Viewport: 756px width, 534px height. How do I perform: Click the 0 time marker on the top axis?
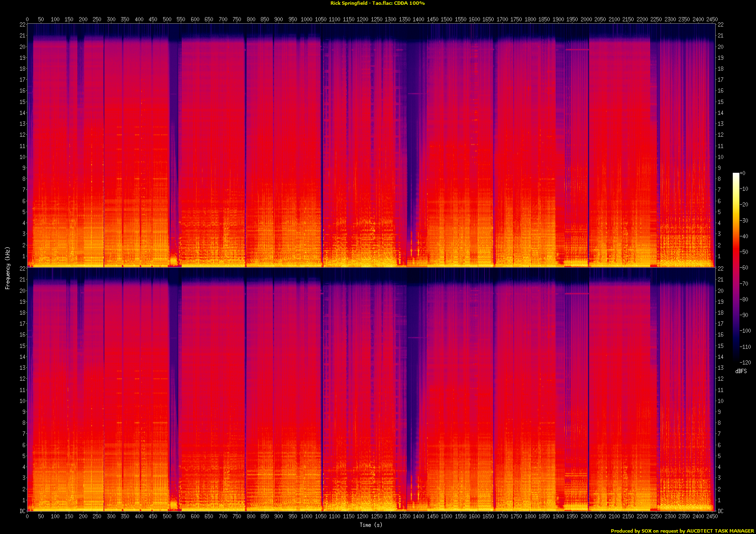coord(27,19)
